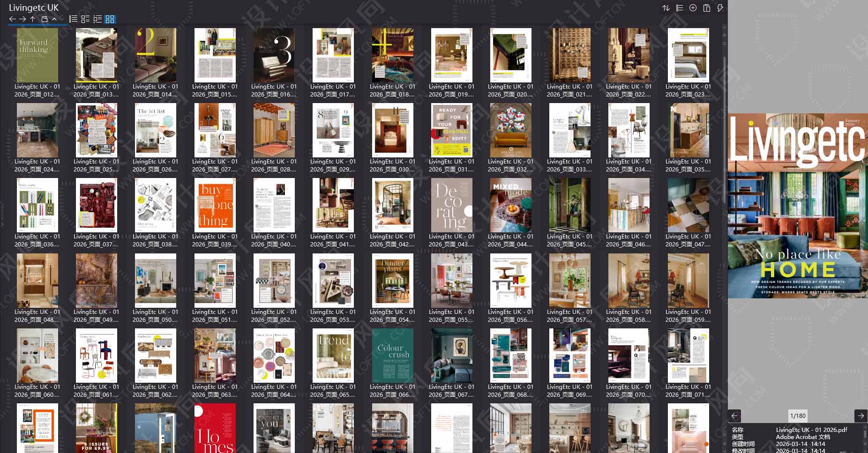Click the clipboard paste icon

(707, 8)
